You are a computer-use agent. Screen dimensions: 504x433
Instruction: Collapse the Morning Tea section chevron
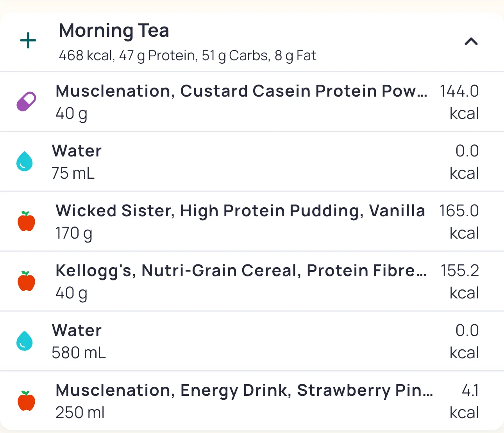(x=471, y=41)
